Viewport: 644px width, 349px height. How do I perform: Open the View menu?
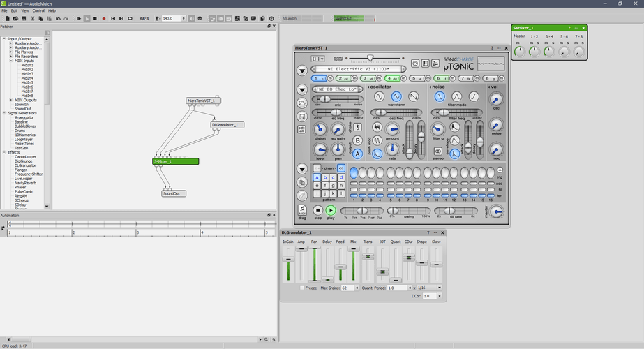[x=25, y=11]
